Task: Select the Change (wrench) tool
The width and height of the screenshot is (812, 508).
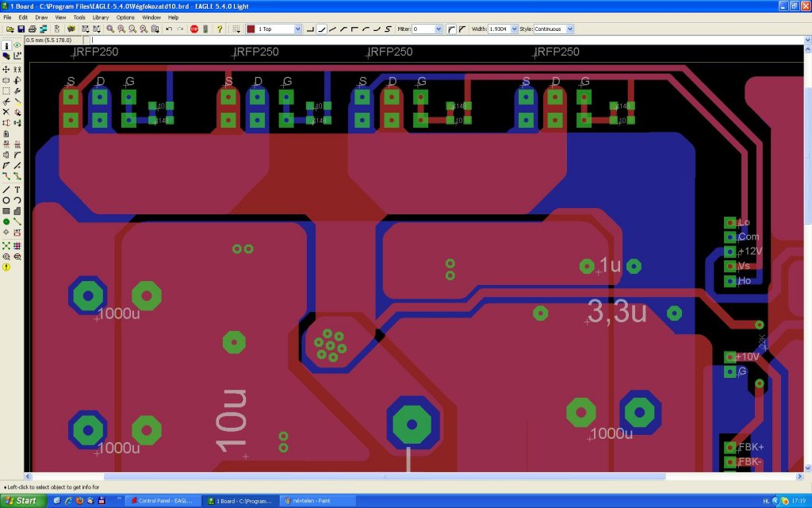Action: [x=17, y=90]
